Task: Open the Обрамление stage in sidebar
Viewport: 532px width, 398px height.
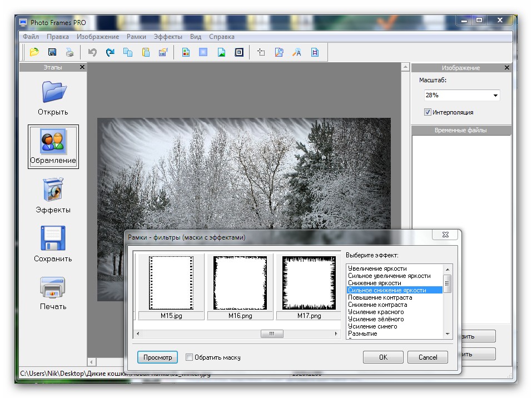Action: [x=53, y=147]
